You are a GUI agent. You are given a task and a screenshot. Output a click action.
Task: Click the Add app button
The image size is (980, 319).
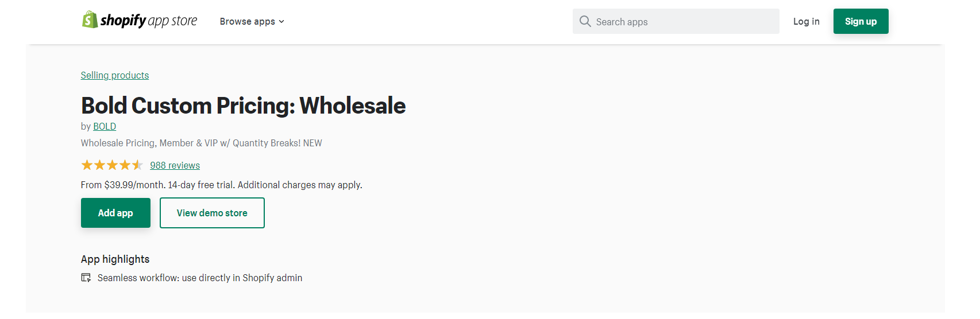[115, 213]
